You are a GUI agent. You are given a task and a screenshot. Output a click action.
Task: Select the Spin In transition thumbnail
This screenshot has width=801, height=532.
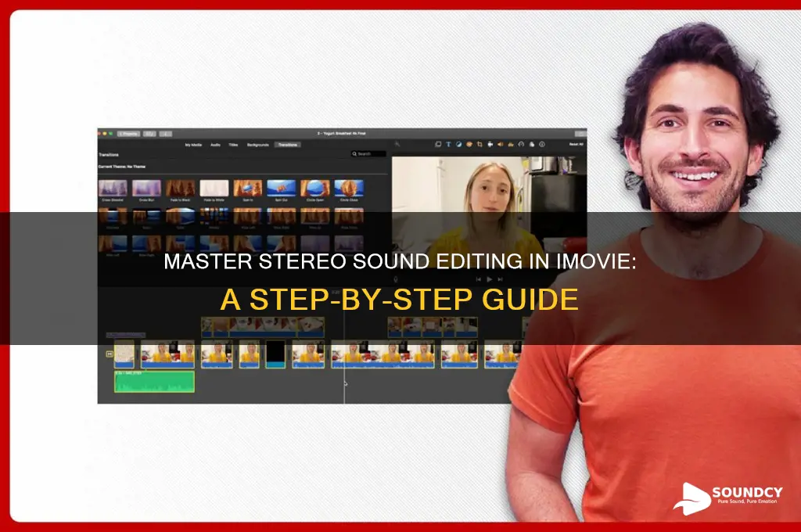(x=248, y=188)
